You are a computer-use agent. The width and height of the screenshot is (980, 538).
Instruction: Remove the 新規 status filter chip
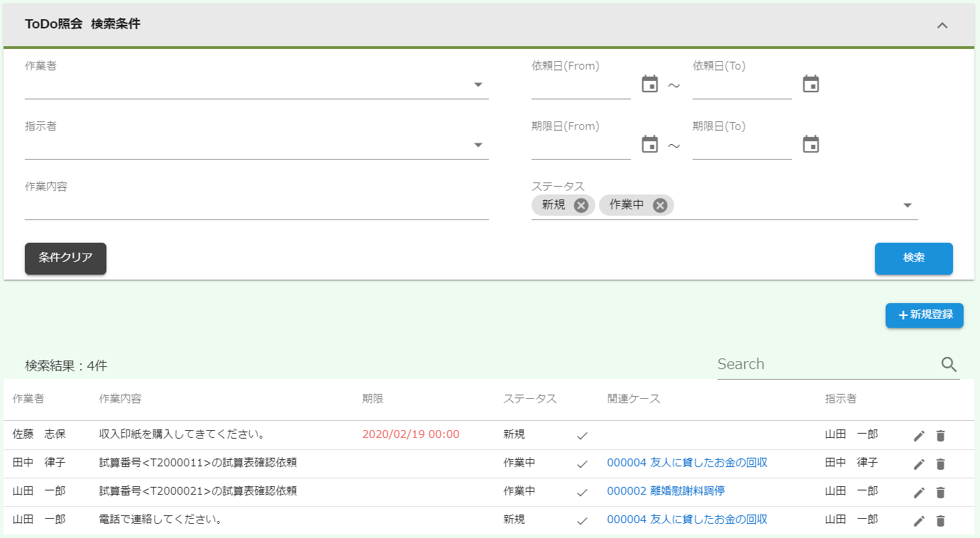point(581,205)
